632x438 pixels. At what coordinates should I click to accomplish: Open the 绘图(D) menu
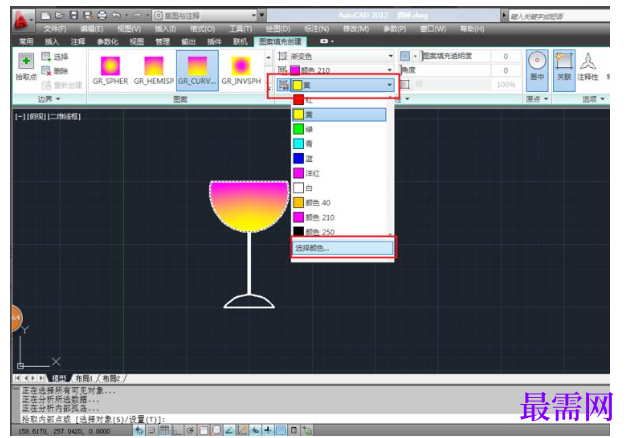(278, 29)
